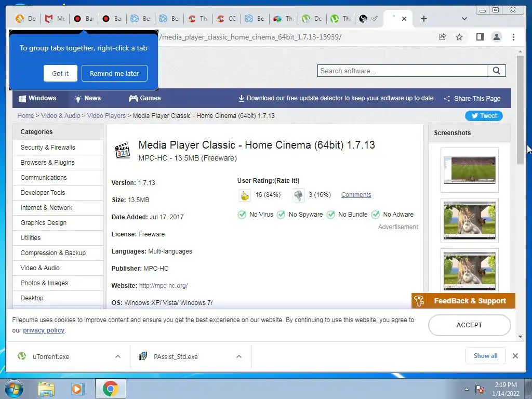The height and width of the screenshot is (399, 532).
Task: Open Chrome three-dot menu
Action: click(x=513, y=37)
